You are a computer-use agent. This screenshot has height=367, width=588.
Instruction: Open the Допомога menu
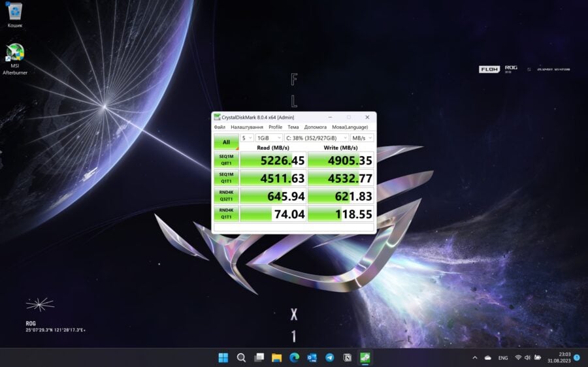[315, 127]
